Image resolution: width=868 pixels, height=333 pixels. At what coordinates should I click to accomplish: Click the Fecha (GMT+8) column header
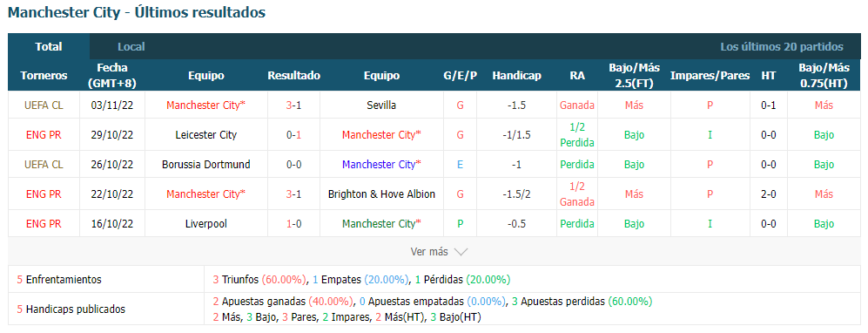coord(112,76)
